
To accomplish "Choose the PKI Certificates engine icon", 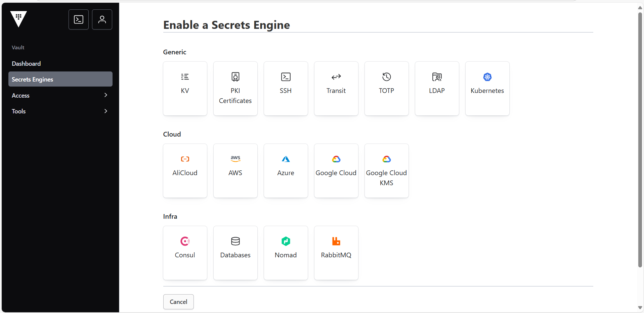I will coord(235,77).
